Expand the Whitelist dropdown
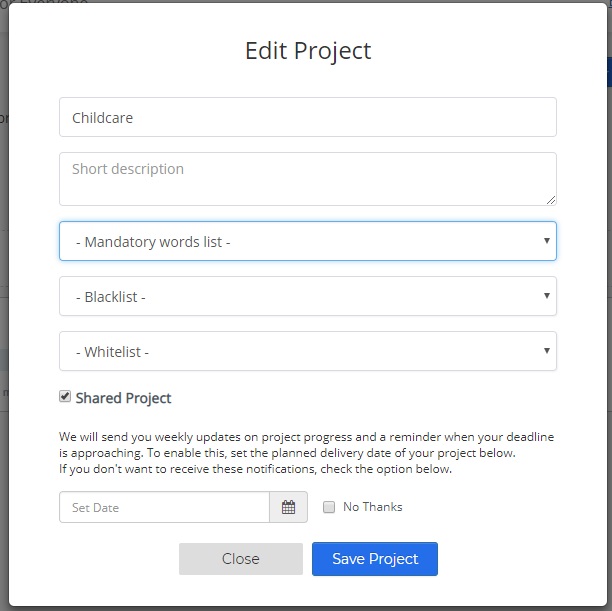The height and width of the screenshot is (611, 612). [308, 351]
